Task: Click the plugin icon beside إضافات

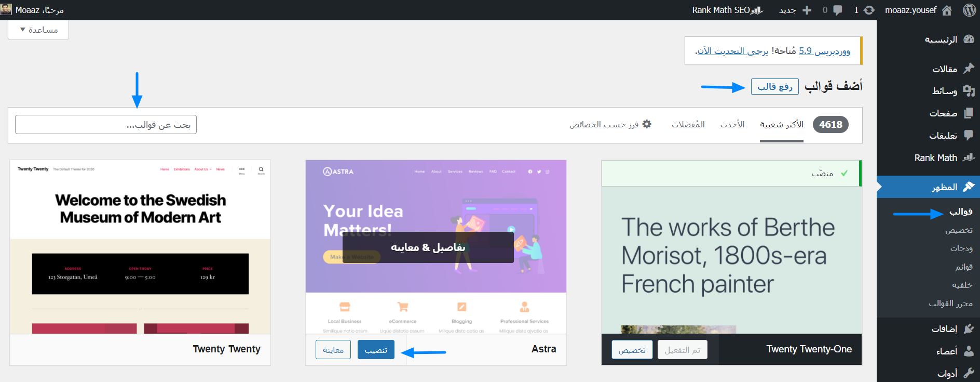Action: click(x=969, y=328)
